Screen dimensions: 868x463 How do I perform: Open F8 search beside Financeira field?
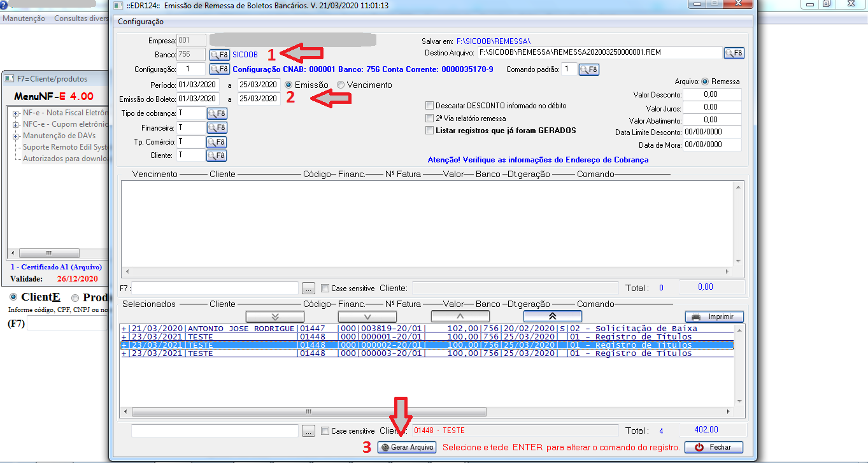[217, 128]
